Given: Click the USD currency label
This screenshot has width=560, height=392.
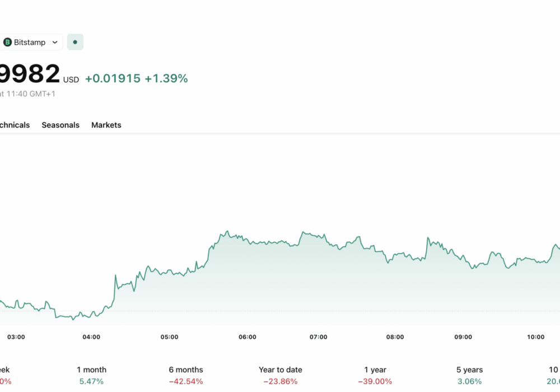Looking at the screenshot, I should coord(71,80).
